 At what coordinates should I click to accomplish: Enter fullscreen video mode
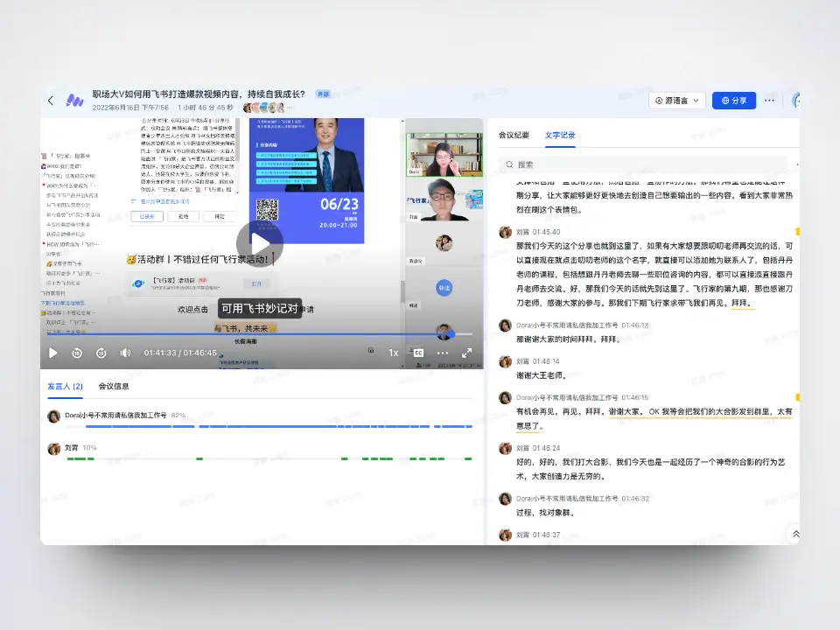[466, 353]
